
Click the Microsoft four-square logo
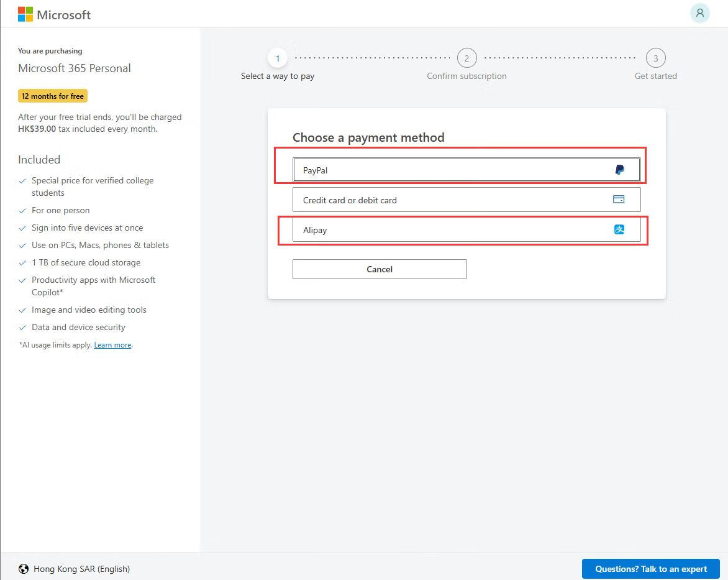pos(25,14)
